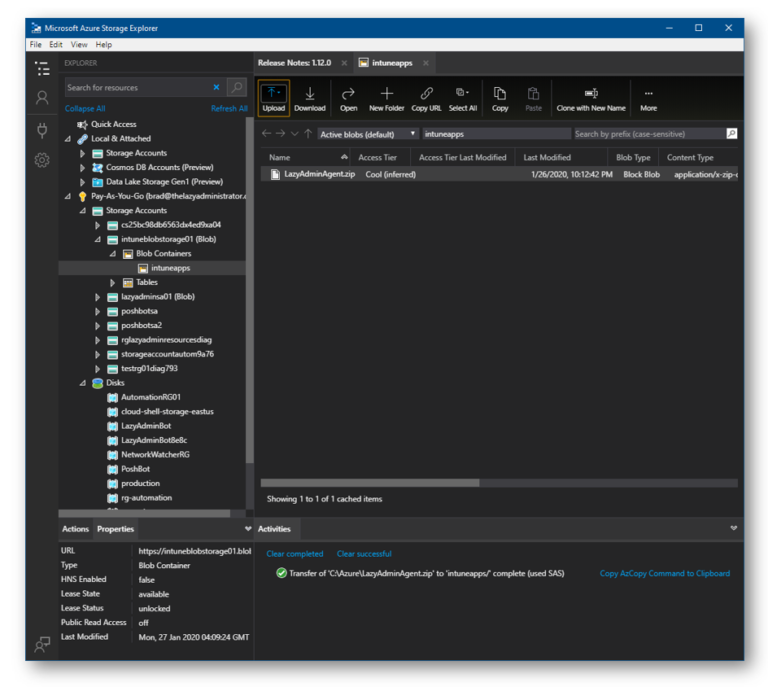Switch to the Actions tab

click(x=75, y=529)
